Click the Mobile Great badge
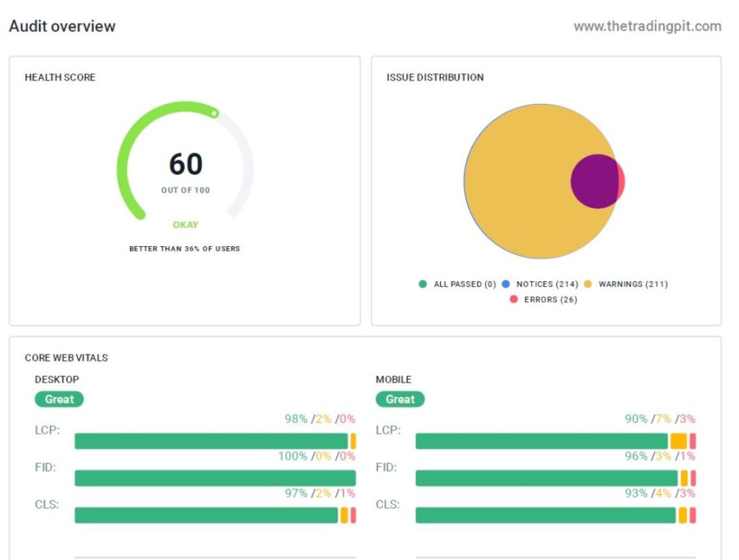The image size is (739, 560). click(400, 399)
